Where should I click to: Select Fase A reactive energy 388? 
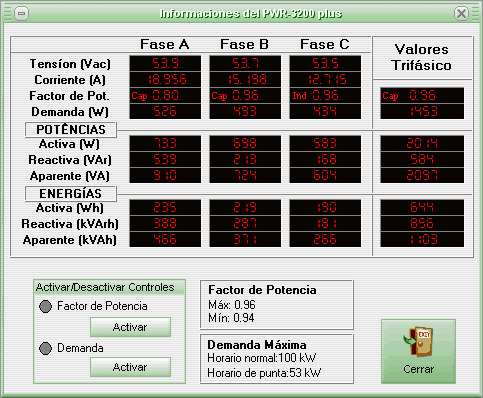pos(165,223)
